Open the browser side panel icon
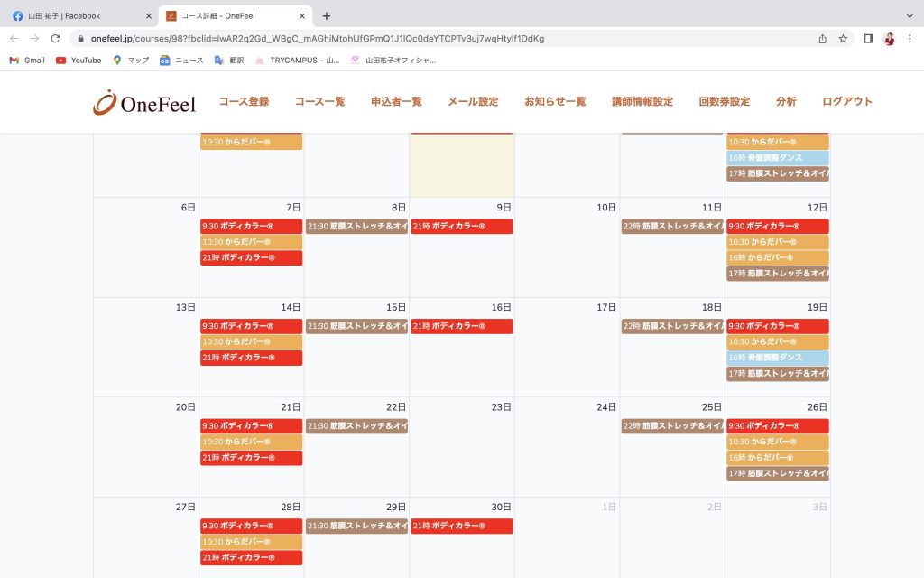This screenshot has width=924, height=578. tap(868, 39)
